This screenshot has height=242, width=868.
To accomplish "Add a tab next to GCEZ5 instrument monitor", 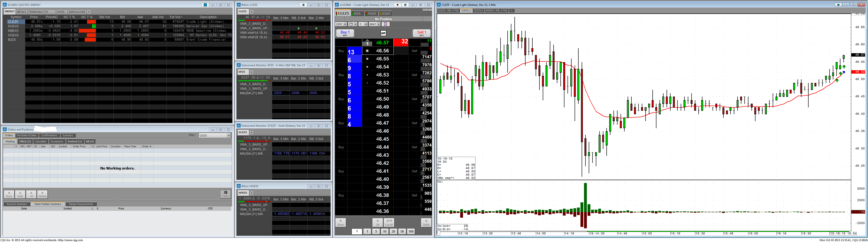I will pyautogui.click(x=251, y=132).
